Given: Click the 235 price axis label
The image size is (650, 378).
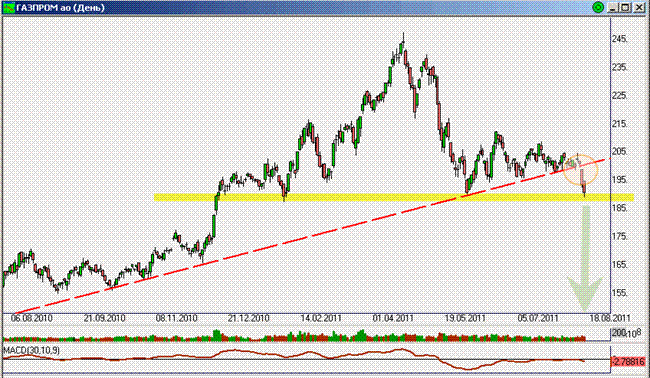Looking at the screenshot, I should 619,67.
